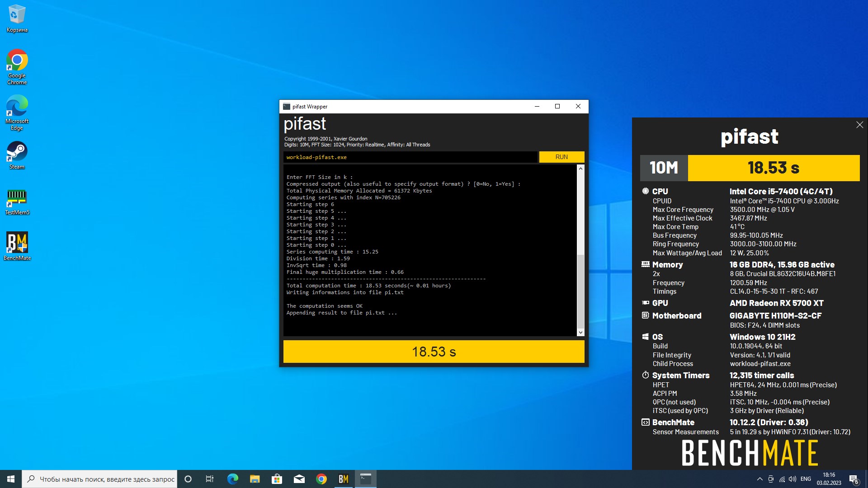868x488 pixels.
Task: Open the Microsoft Edge desktop shortcut
Action: click(17, 113)
